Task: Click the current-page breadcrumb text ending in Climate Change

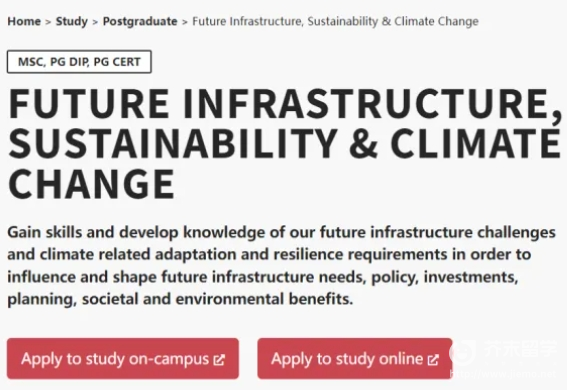Action: click(335, 21)
